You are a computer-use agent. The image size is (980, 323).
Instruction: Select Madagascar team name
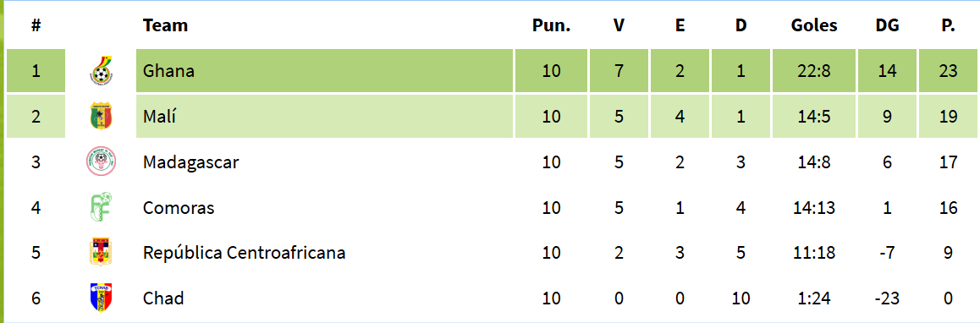(190, 162)
